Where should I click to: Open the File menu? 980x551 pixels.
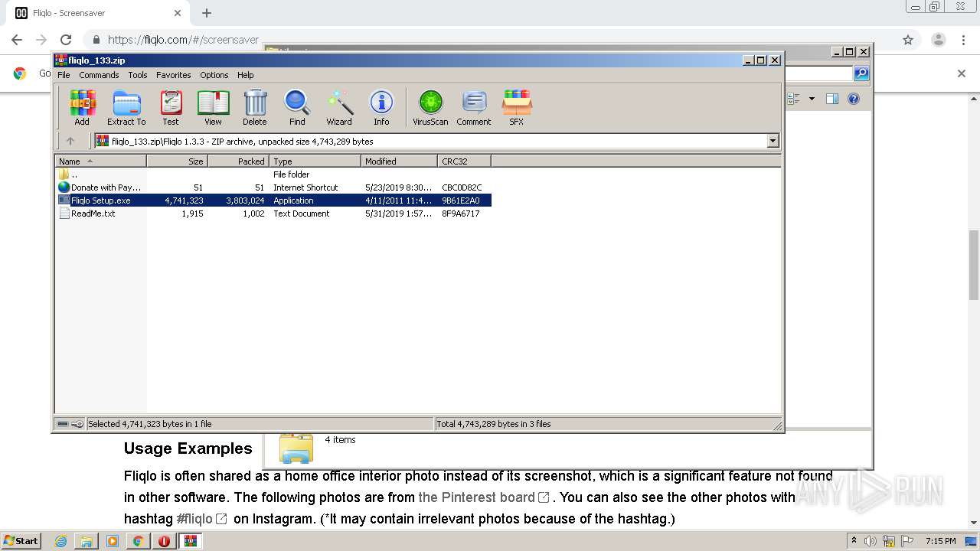(x=64, y=75)
